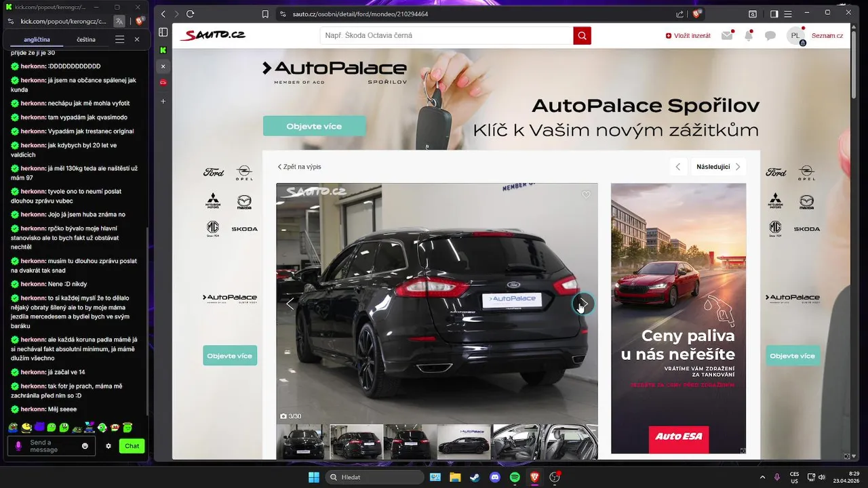Viewport: 868px width, 488px height.
Task: Switch the CES US keyboard language indicator
Action: click(794, 477)
